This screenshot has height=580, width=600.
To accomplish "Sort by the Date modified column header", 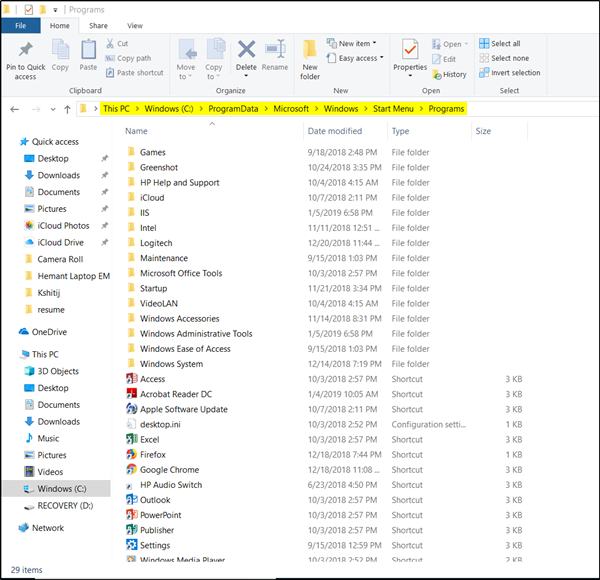I will pos(335,131).
